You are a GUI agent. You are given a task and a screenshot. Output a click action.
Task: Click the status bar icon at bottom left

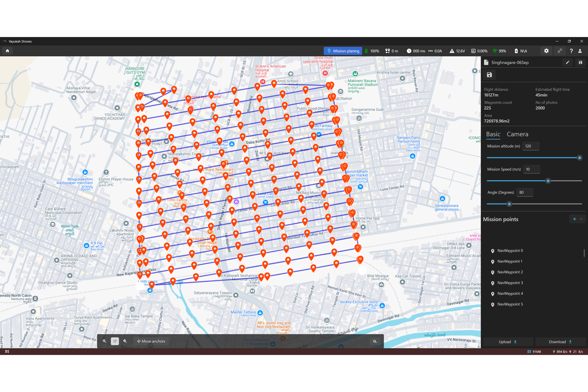coord(7,352)
